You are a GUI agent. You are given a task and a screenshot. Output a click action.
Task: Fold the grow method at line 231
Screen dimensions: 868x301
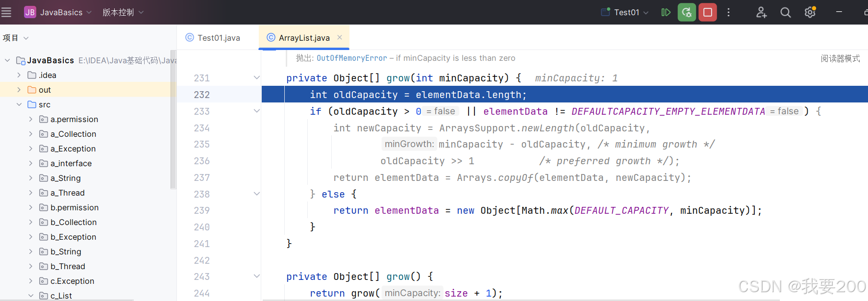click(x=256, y=77)
